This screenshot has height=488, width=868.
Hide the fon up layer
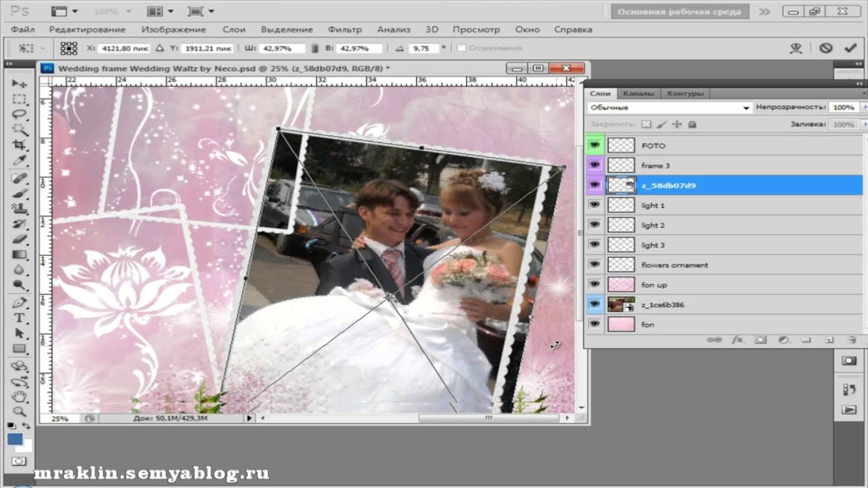pos(595,284)
